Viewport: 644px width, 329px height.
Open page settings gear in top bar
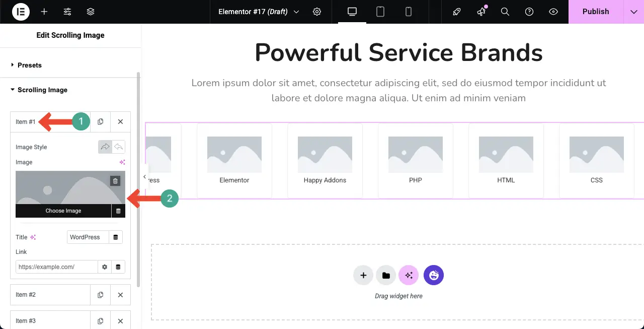point(317,12)
